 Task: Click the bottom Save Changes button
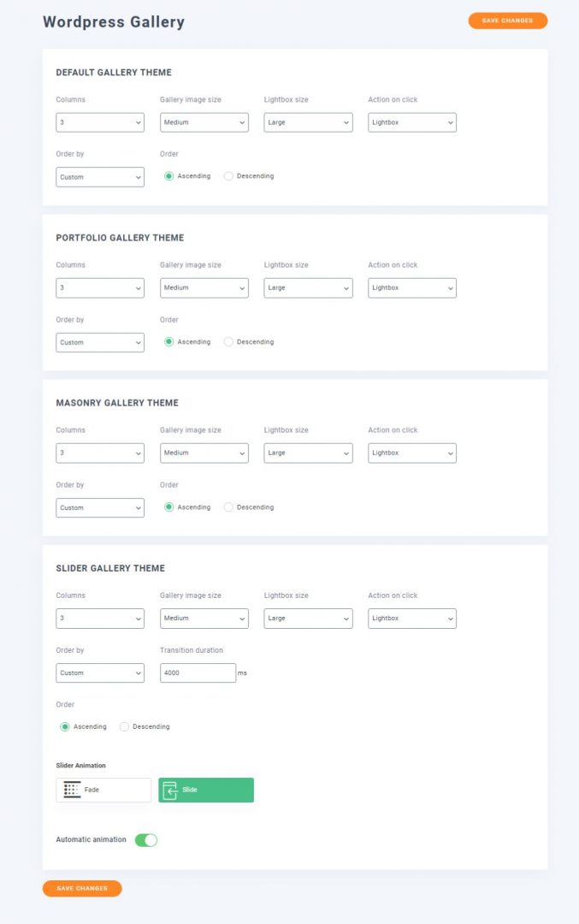pyautogui.click(x=82, y=888)
